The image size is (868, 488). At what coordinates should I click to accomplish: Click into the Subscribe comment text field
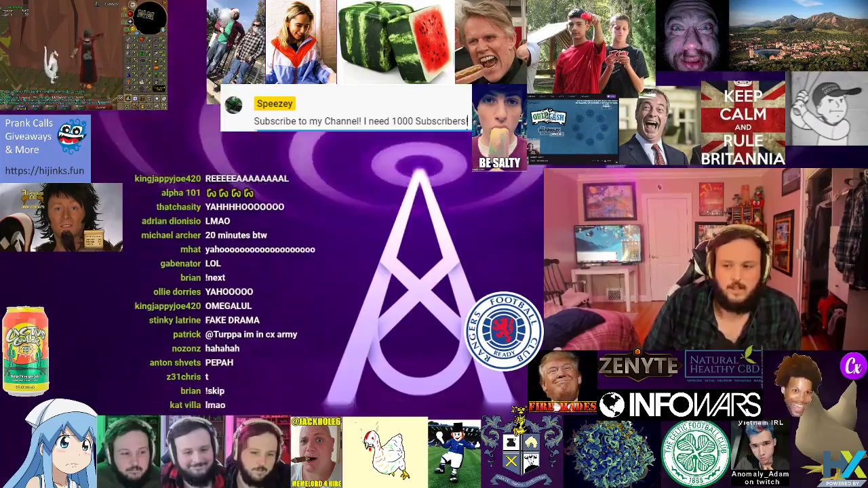tap(360, 121)
